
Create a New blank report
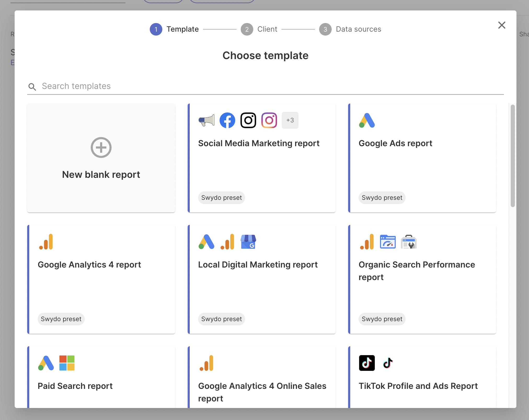101,157
